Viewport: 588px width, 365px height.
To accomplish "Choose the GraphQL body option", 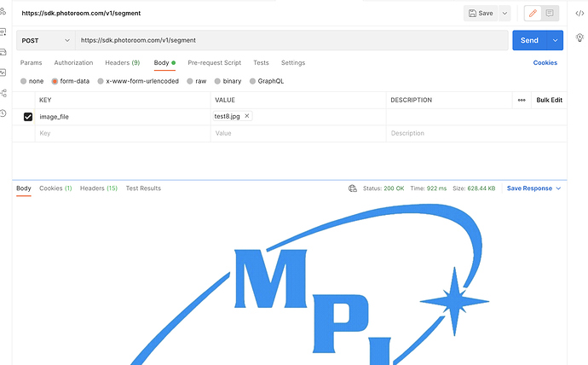I will (x=267, y=81).
